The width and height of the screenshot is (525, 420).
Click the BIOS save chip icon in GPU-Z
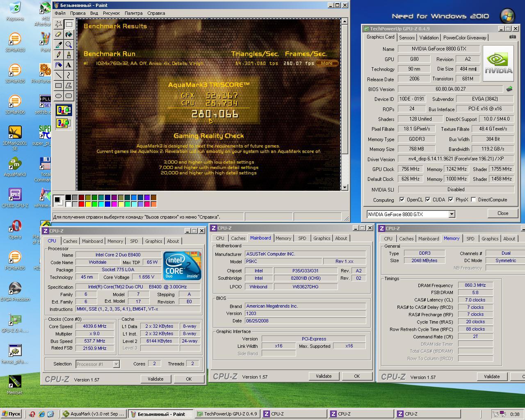[x=509, y=89]
